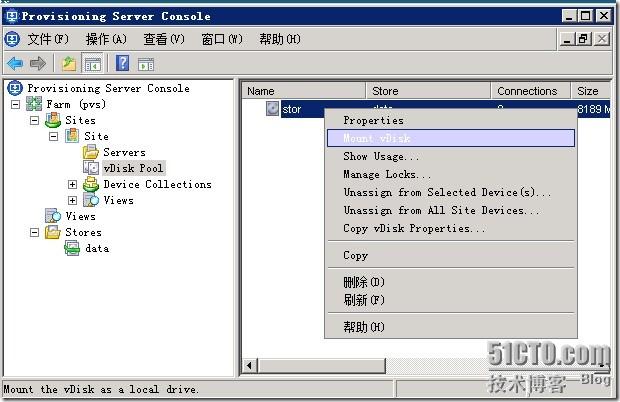Click the Views icon under Site

[x=91, y=200]
